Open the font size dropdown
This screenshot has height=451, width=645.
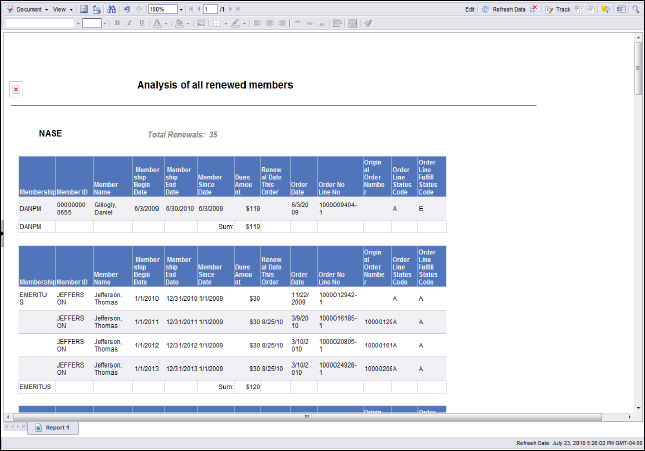104,22
